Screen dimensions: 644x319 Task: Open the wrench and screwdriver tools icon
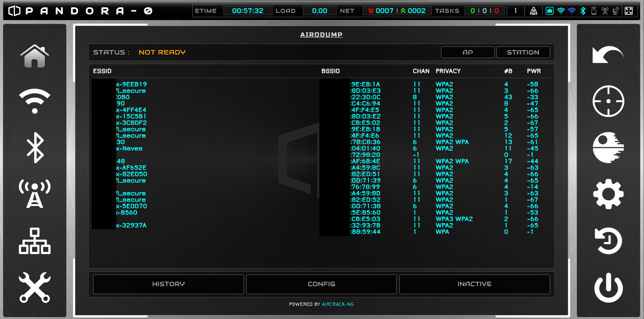pyautogui.click(x=35, y=287)
